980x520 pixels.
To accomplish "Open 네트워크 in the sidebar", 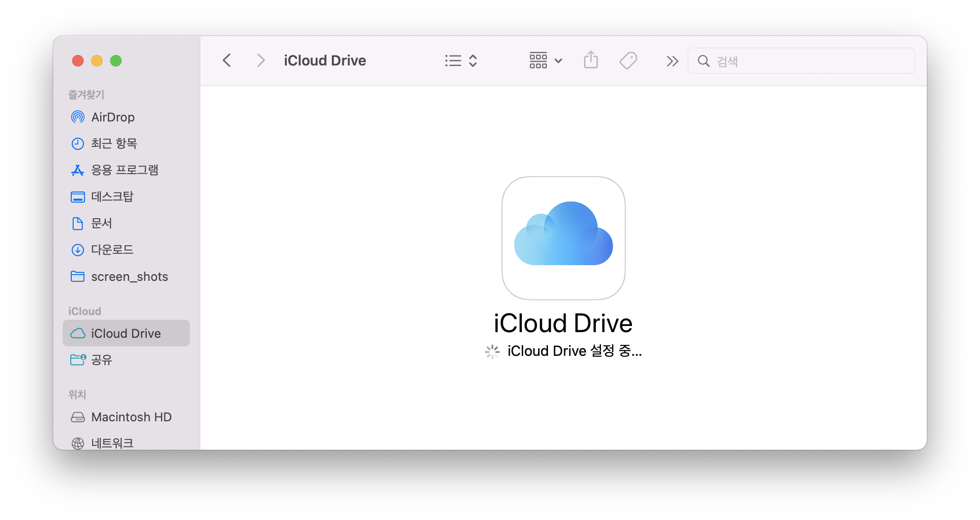I will [112, 443].
